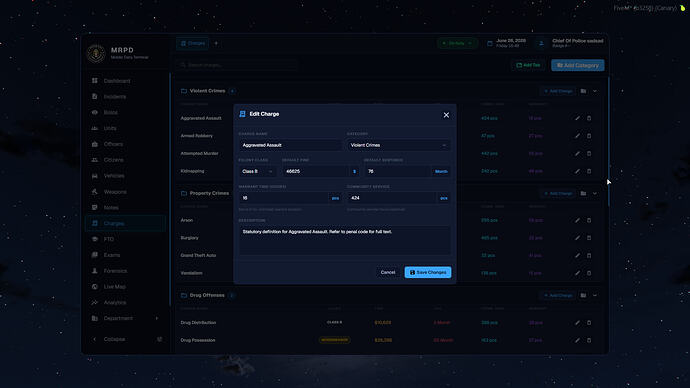Click the Month unit toggle beside sentence
The height and width of the screenshot is (388, 690).
(441, 172)
